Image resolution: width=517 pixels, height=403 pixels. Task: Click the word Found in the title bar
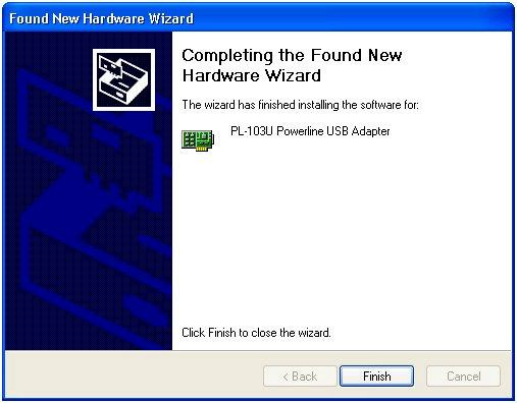[x=29, y=18]
